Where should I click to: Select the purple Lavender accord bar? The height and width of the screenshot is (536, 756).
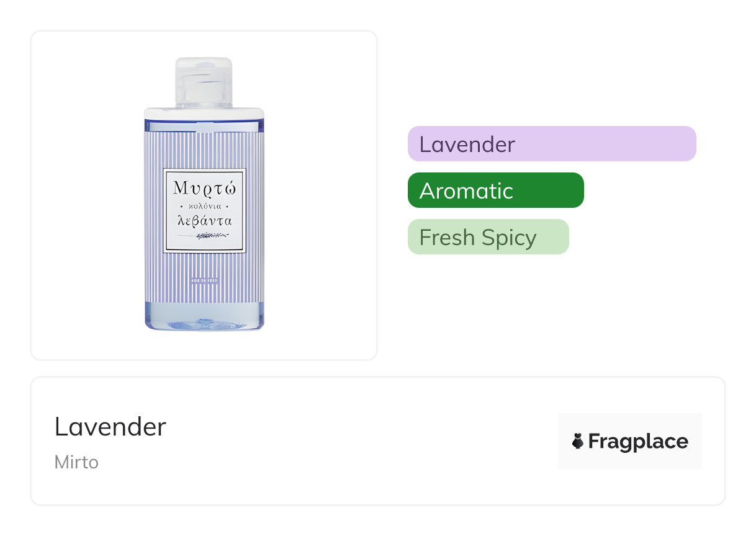551,144
